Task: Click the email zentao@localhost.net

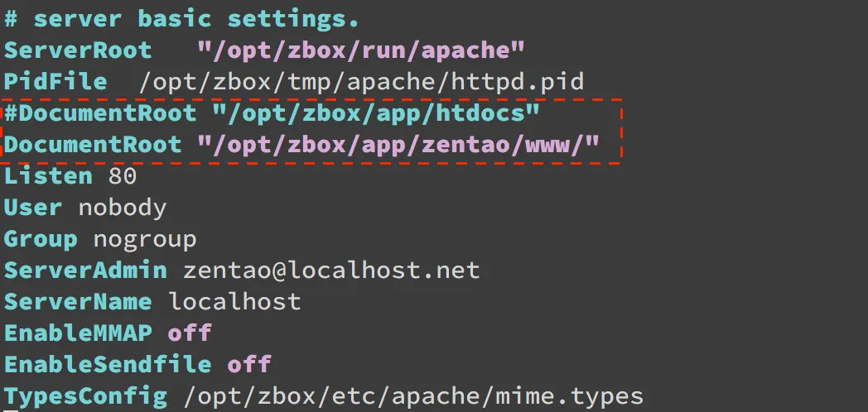Action: click(x=331, y=271)
